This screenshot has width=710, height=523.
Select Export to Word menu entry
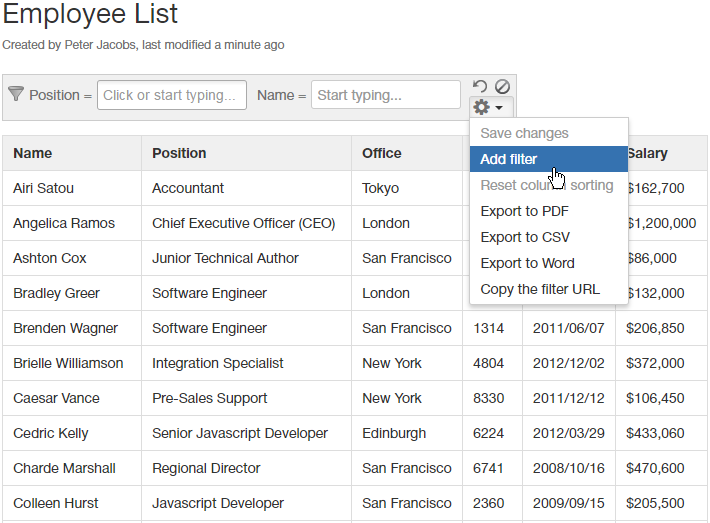click(x=527, y=263)
